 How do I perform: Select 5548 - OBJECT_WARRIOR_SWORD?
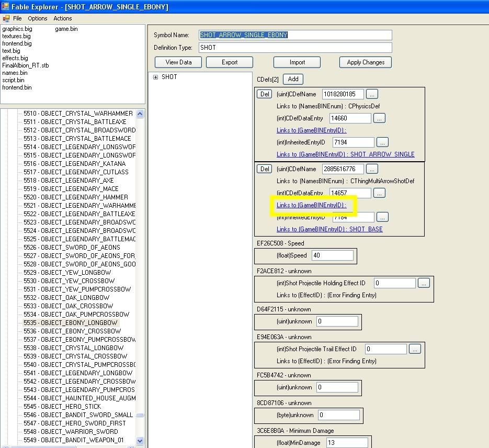click(71, 431)
